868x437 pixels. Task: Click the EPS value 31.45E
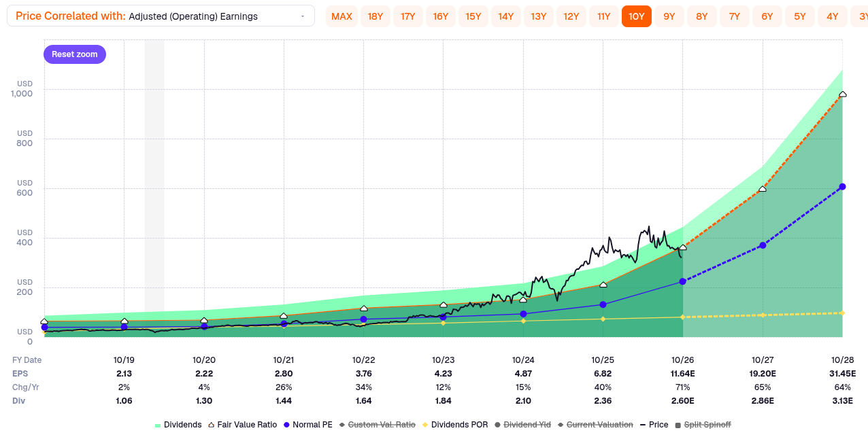pos(842,373)
